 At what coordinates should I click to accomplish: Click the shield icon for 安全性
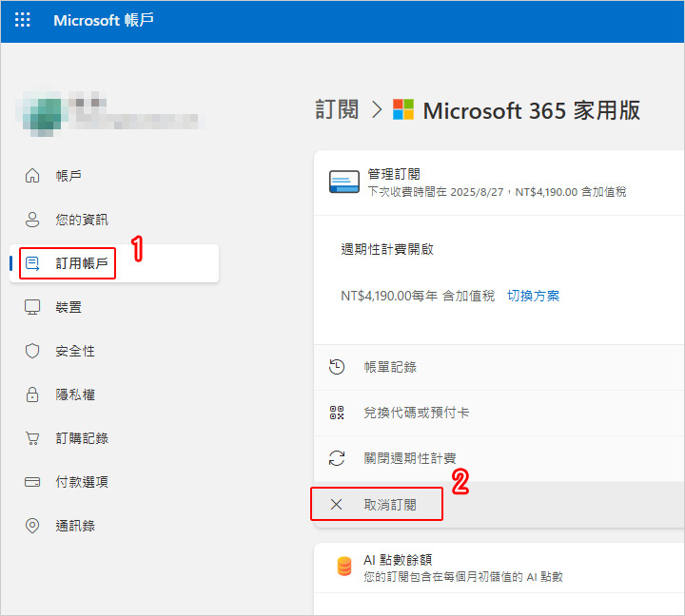tap(32, 351)
